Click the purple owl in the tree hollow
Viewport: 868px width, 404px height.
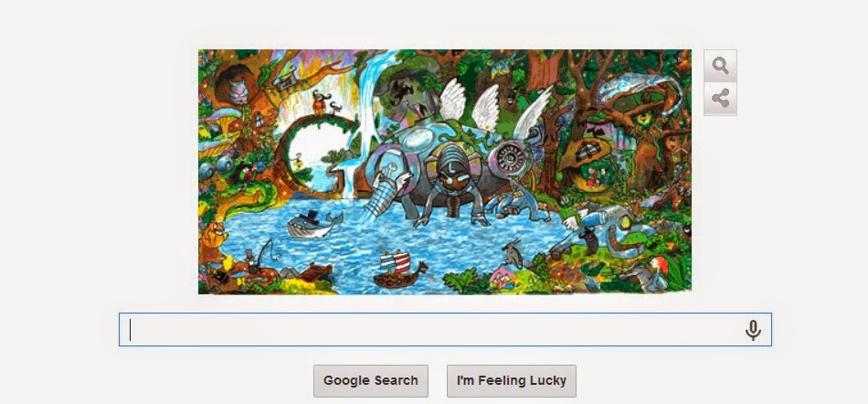[x=237, y=90]
